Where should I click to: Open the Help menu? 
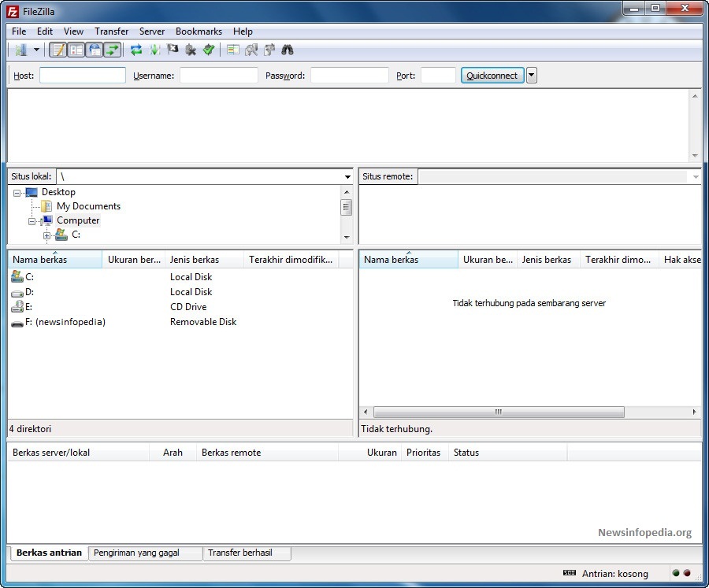(x=243, y=31)
